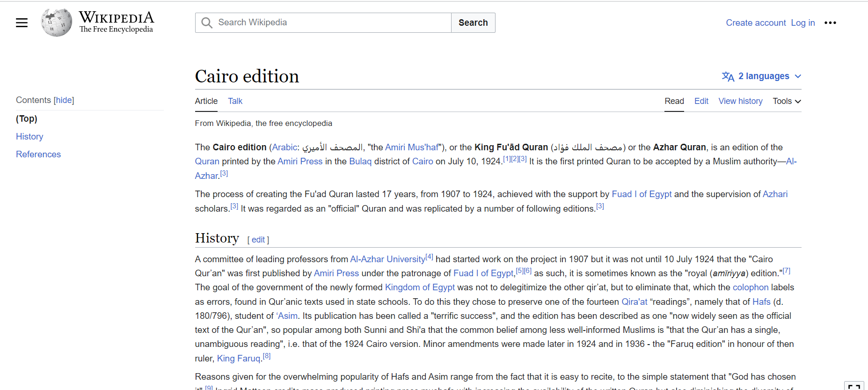This screenshot has height=390, width=868.
Task: Hide the Contents sidebar
Action: [x=64, y=100]
